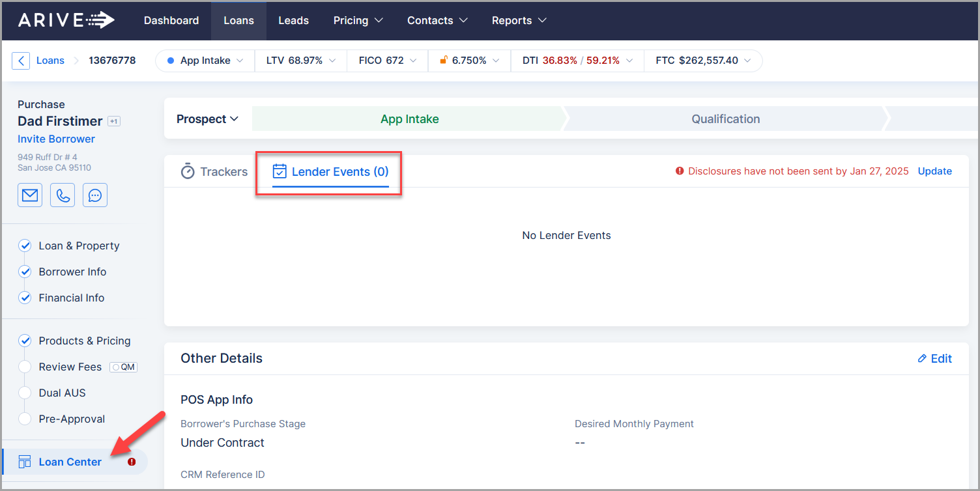The image size is (980, 491).
Task: Click Update link for disclosures
Action: tap(934, 171)
